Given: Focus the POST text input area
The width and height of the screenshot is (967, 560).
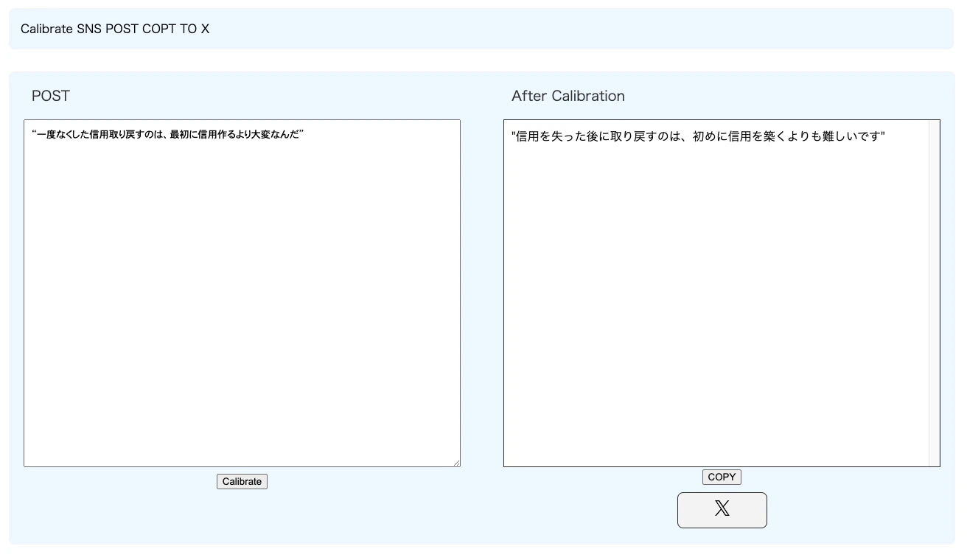Looking at the screenshot, I should [242, 293].
